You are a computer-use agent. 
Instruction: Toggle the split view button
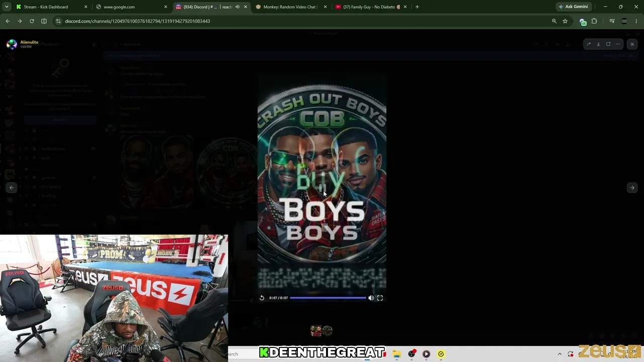[x=44, y=21]
